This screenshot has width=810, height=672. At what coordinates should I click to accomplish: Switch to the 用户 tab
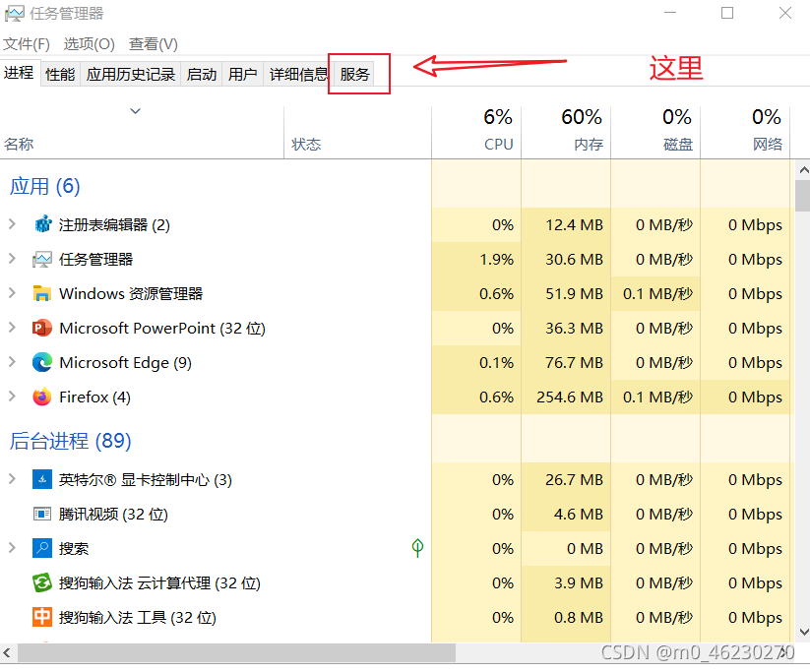pyautogui.click(x=243, y=75)
